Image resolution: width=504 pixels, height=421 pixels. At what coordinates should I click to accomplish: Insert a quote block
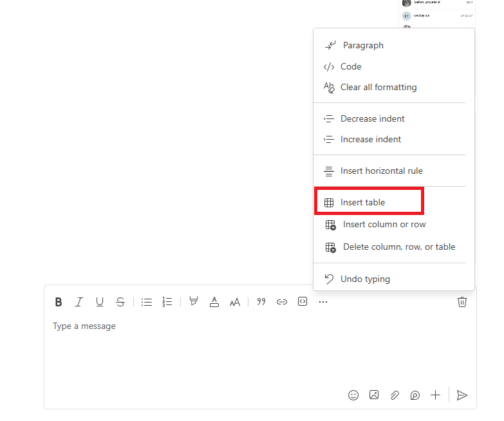pyautogui.click(x=261, y=301)
